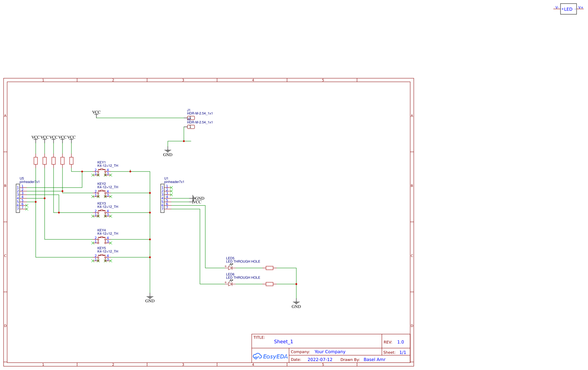Select the +LED component box
This screenshot has height=370, width=588.
568,9
